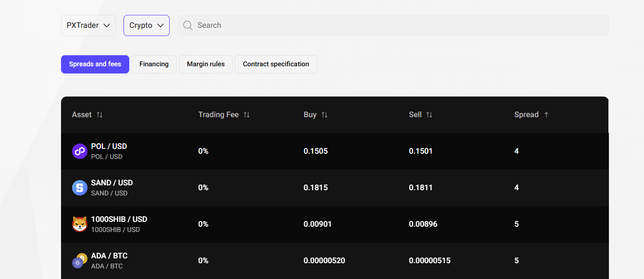Viewport: 644px width, 279px height.
Task: Sort by Asset using arrows icon
Action: 99,115
